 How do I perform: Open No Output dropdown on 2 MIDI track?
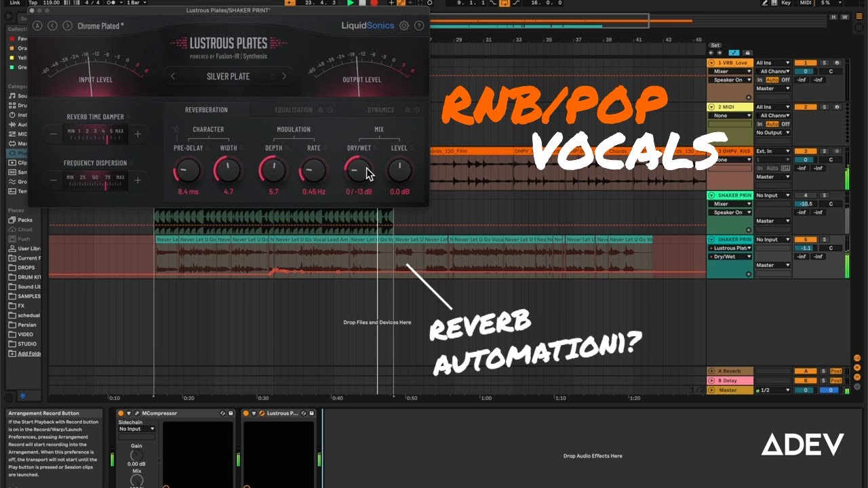(x=773, y=133)
